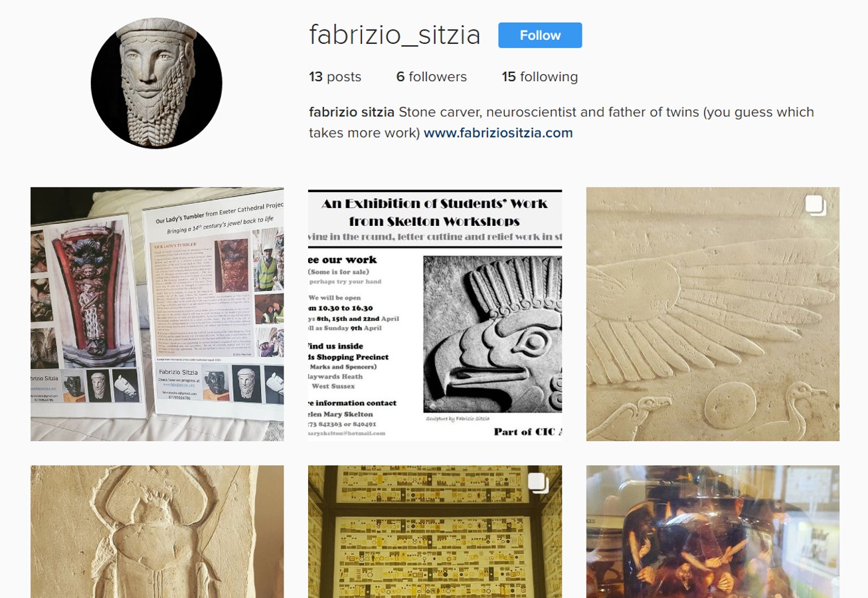View the 6 followers list

click(432, 77)
